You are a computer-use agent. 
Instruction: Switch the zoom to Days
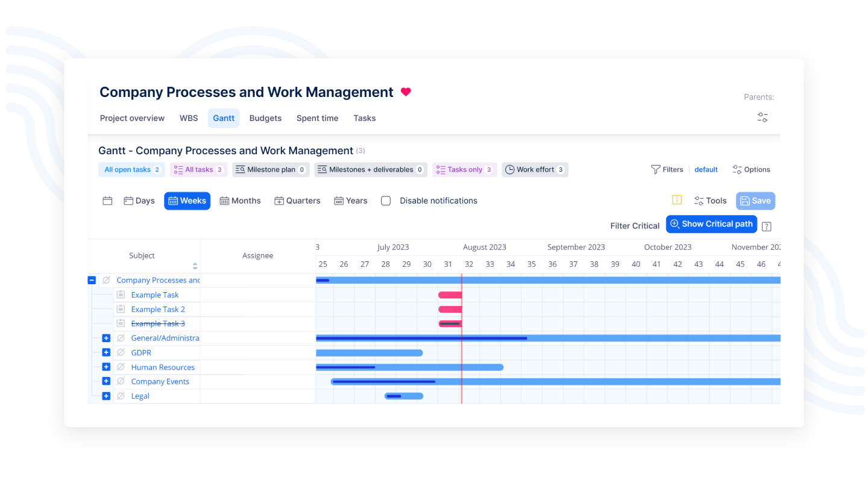(139, 201)
